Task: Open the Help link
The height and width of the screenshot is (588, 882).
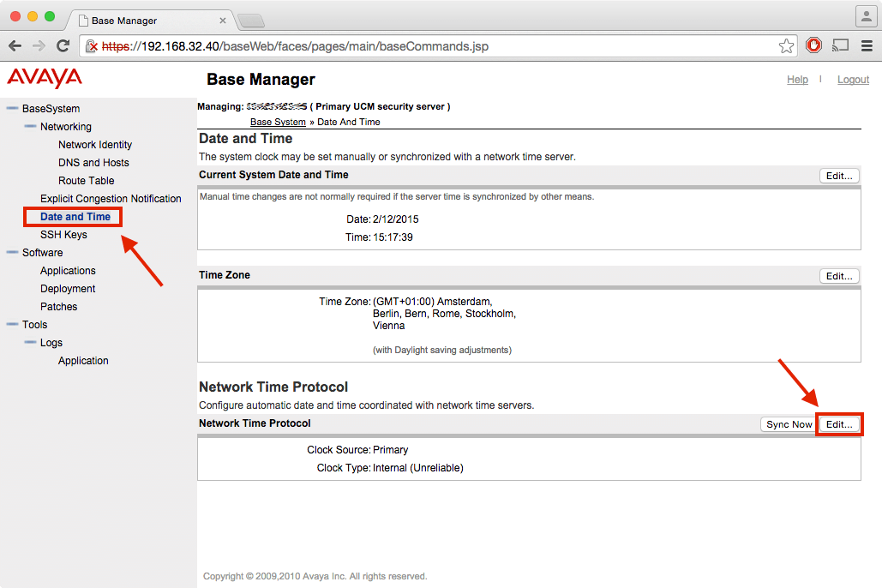Action: tap(797, 80)
